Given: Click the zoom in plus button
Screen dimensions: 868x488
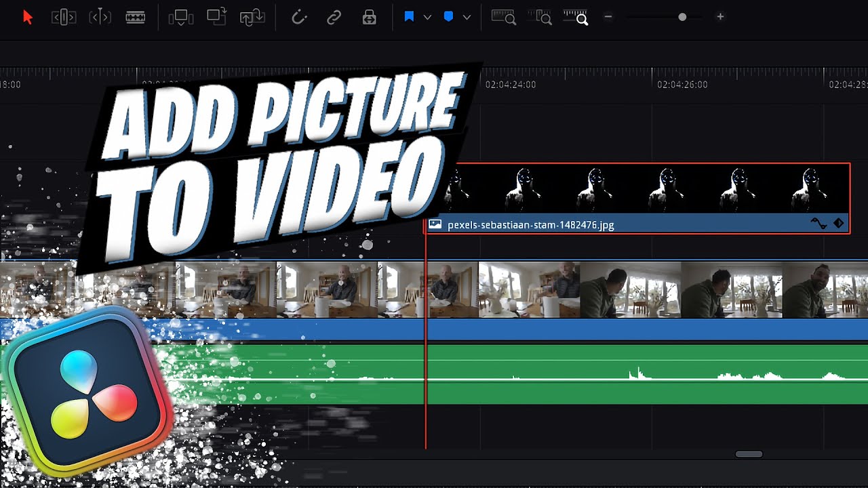Looking at the screenshot, I should point(720,17).
